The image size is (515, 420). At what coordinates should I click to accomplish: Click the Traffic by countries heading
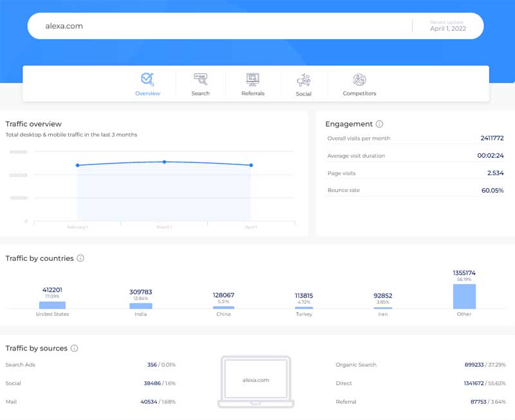(39, 258)
